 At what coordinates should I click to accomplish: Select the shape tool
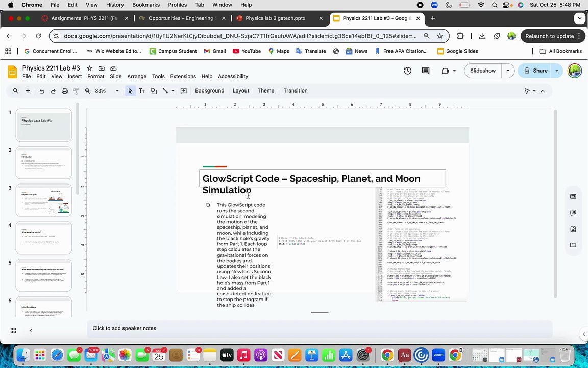[x=153, y=91]
